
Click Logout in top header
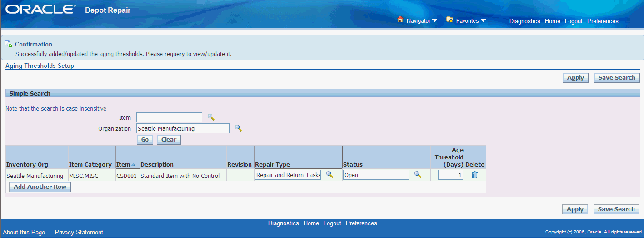[574, 21]
